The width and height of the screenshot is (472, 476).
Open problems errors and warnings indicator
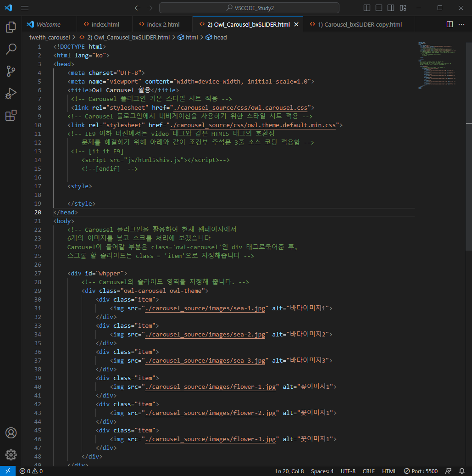(31, 471)
